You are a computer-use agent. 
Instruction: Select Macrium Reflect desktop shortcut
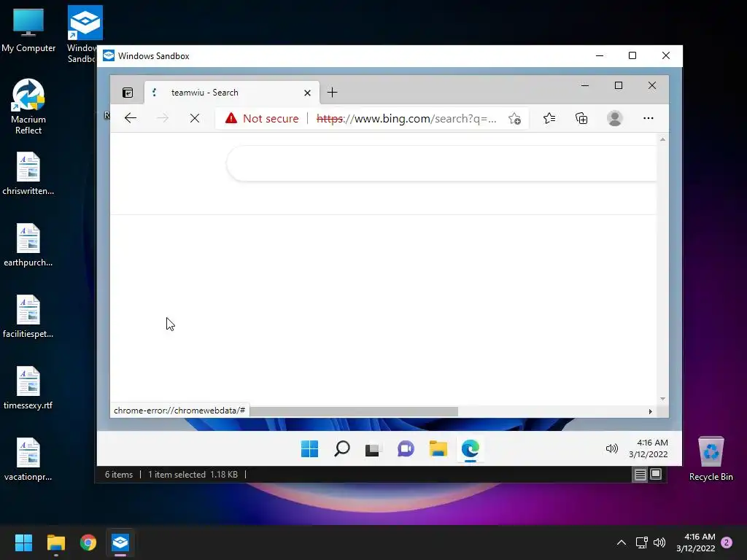pyautogui.click(x=28, y=106)
